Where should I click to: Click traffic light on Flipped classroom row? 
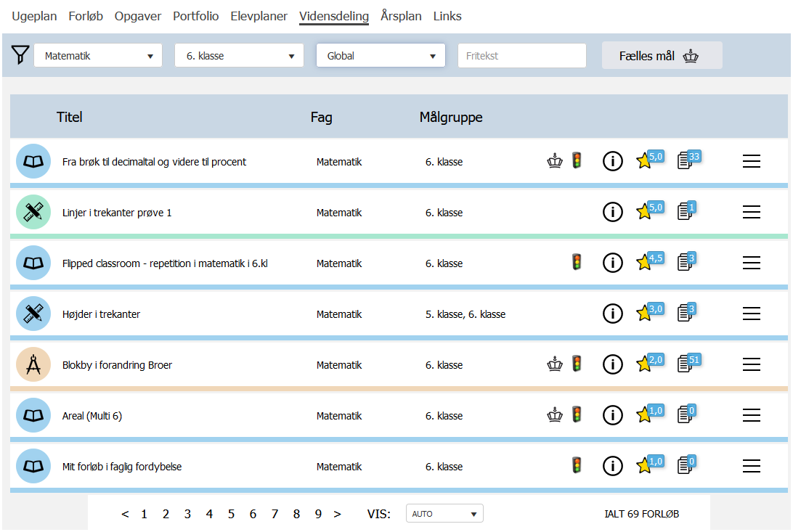577,262
